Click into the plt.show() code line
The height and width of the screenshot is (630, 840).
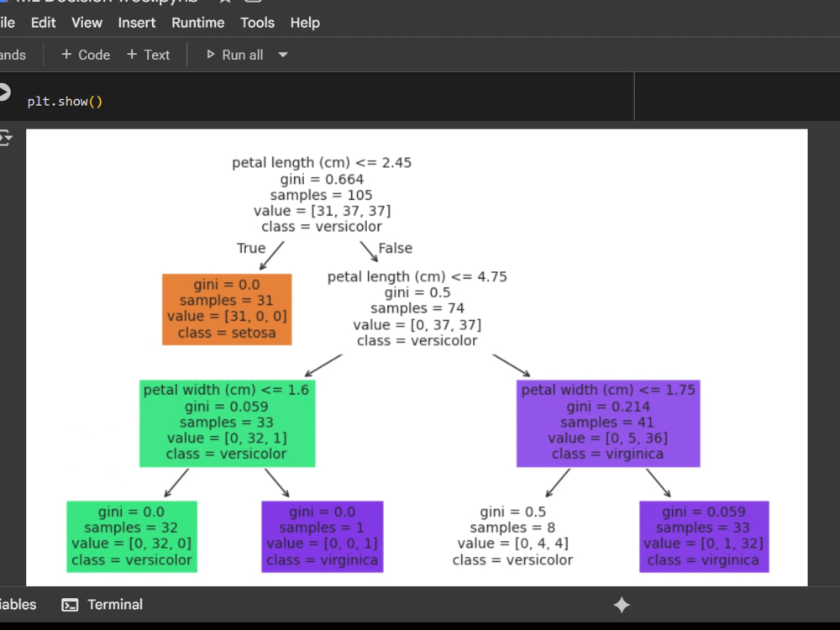point(65,102)
